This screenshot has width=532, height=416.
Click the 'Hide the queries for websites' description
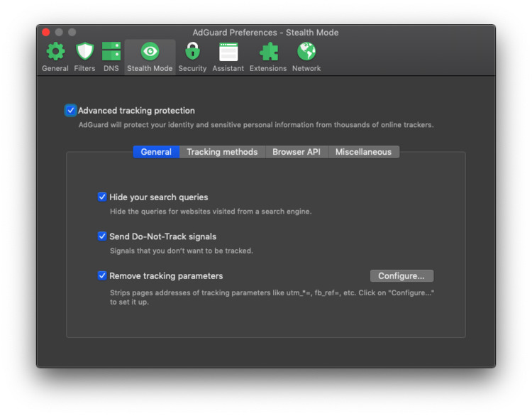(211, 212)
